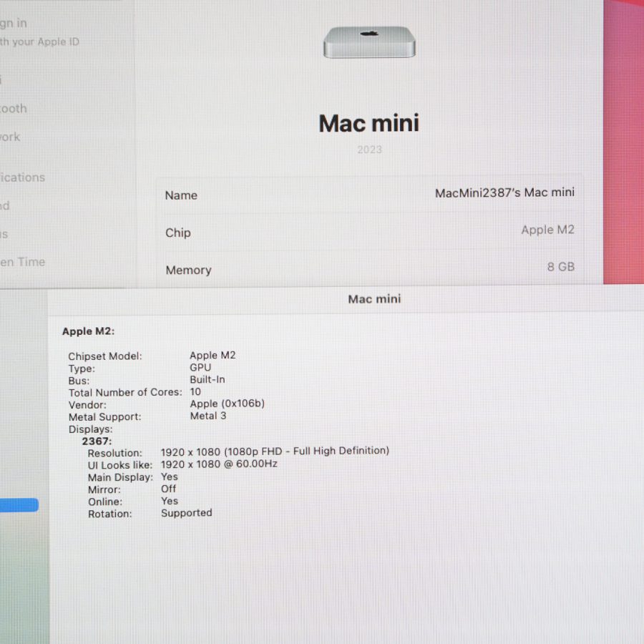The height and width of the screenshot is (644, 644).
Task: Select the Yes value for Online
Action: [169, 501]
